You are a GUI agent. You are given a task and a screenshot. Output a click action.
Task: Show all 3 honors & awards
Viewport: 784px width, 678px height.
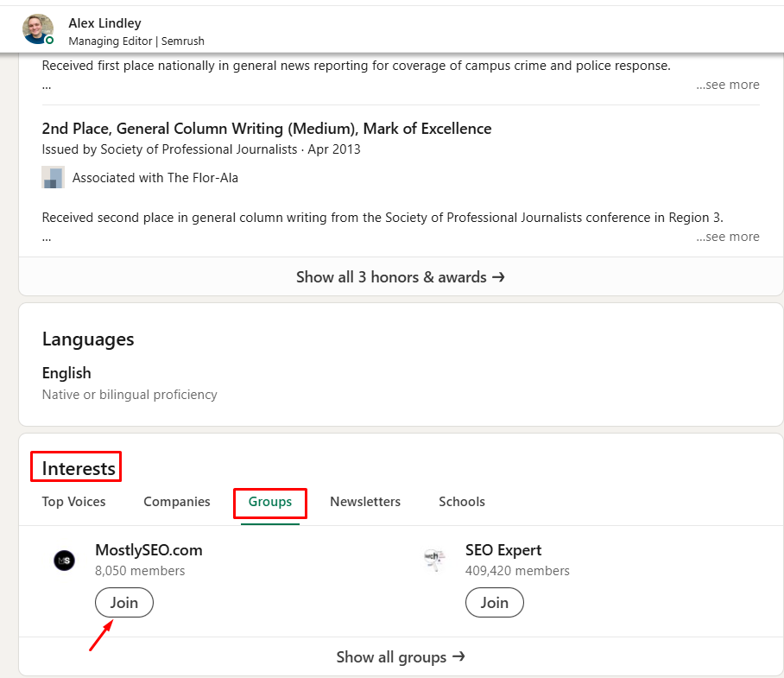tap(401, 276)
